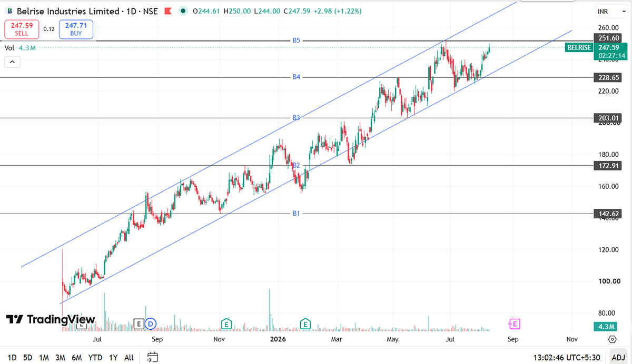Click the L244.00 low value

pos(267,11)
